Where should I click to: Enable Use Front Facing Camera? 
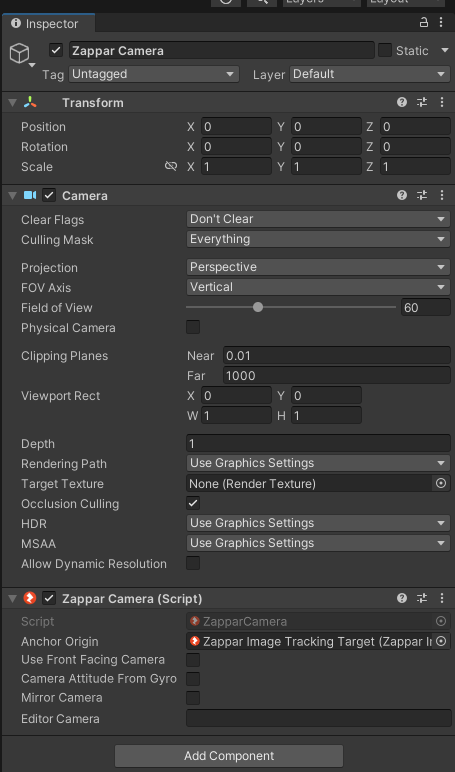(x=193, y=660)
